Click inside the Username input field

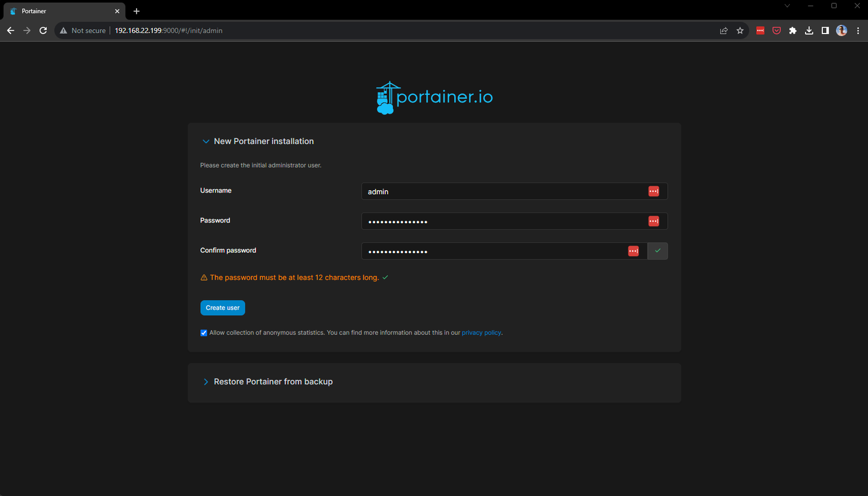[x=492, y=191]
